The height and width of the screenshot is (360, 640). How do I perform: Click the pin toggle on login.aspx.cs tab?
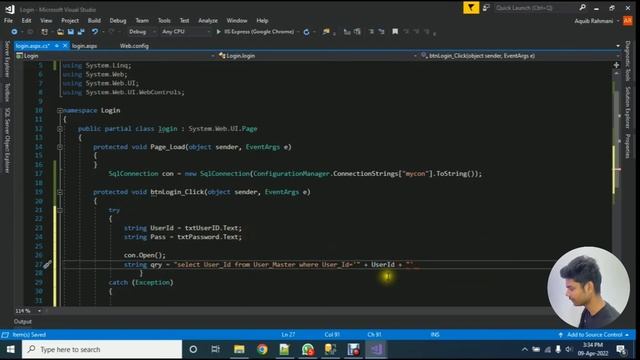pos(57,46)
